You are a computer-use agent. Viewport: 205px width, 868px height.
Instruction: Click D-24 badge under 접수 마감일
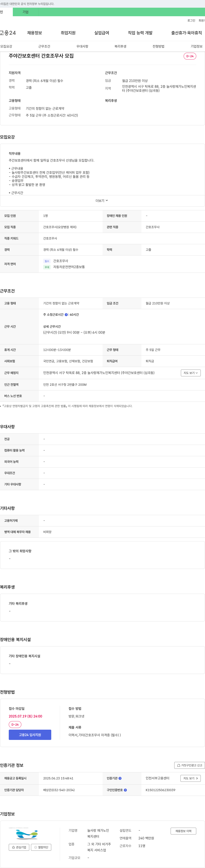coord(15,725)
